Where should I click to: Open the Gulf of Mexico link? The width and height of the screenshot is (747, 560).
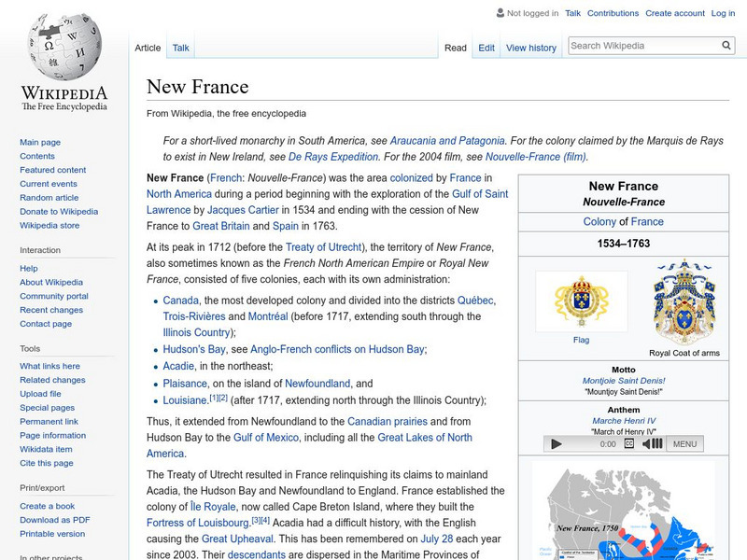pos(266,437)
